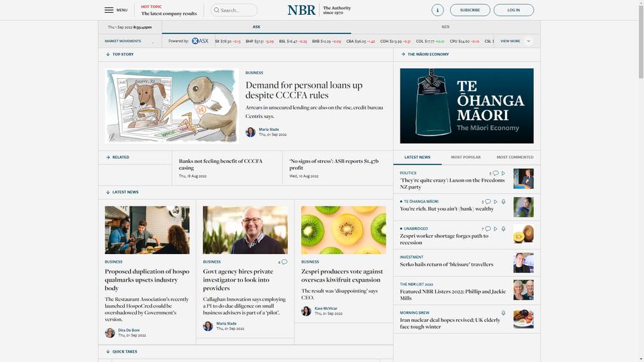Click Maria Slade name on top story
Image resolution: width=644 pixels, height=362 pixels.
pyautogui.click(x=268, y=129)
